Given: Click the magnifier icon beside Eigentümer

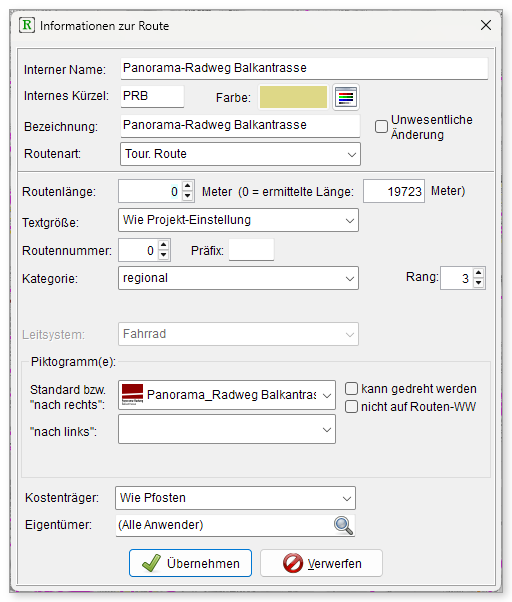Looking at the screenshot, I should click(x=343, y=525).
